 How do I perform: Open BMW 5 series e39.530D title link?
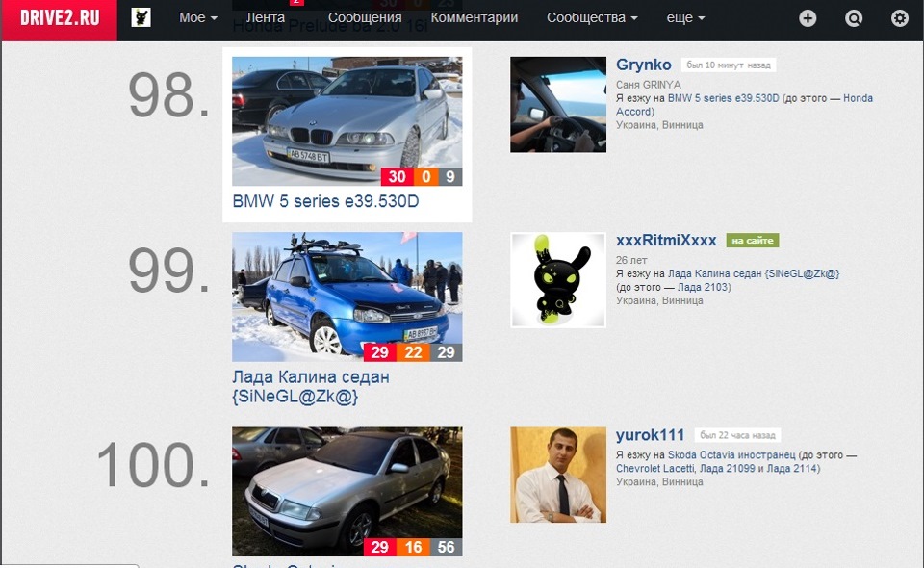pyautogui.click(x=325, y=201)
